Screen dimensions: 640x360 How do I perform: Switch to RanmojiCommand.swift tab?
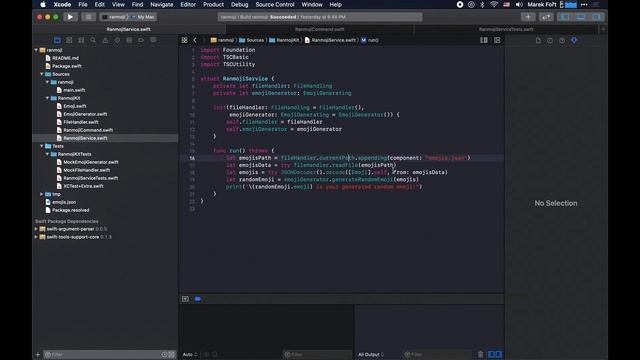coord(320,29)
